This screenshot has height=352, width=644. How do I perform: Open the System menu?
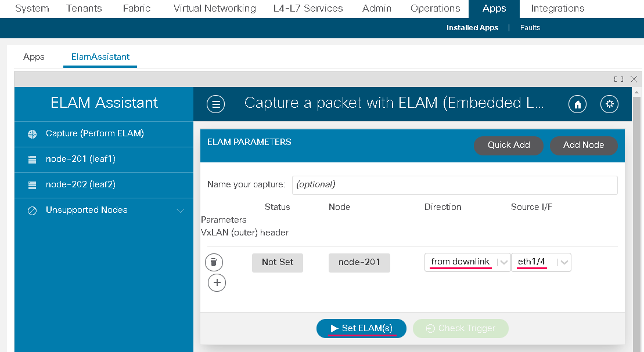click(x=32, y=9)
